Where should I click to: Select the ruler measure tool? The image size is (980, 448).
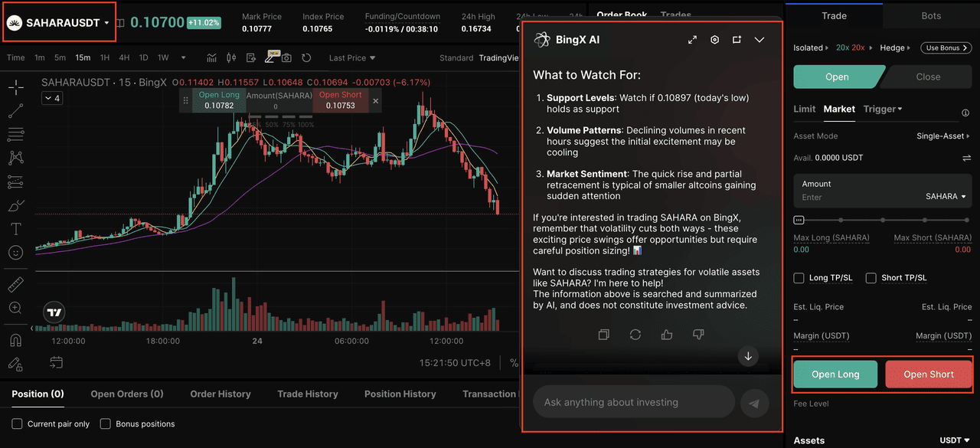(15, 285)
